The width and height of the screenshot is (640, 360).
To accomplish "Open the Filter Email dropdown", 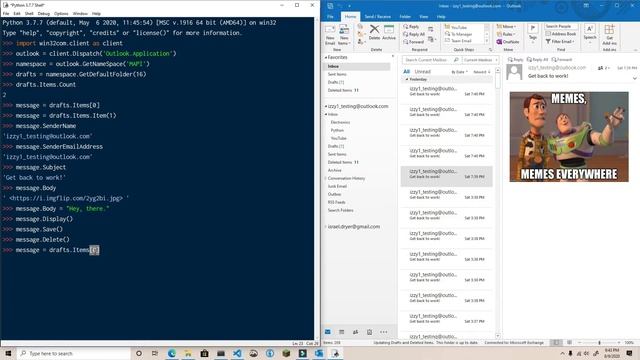I will pyautogui.click(x=560, y=42).
